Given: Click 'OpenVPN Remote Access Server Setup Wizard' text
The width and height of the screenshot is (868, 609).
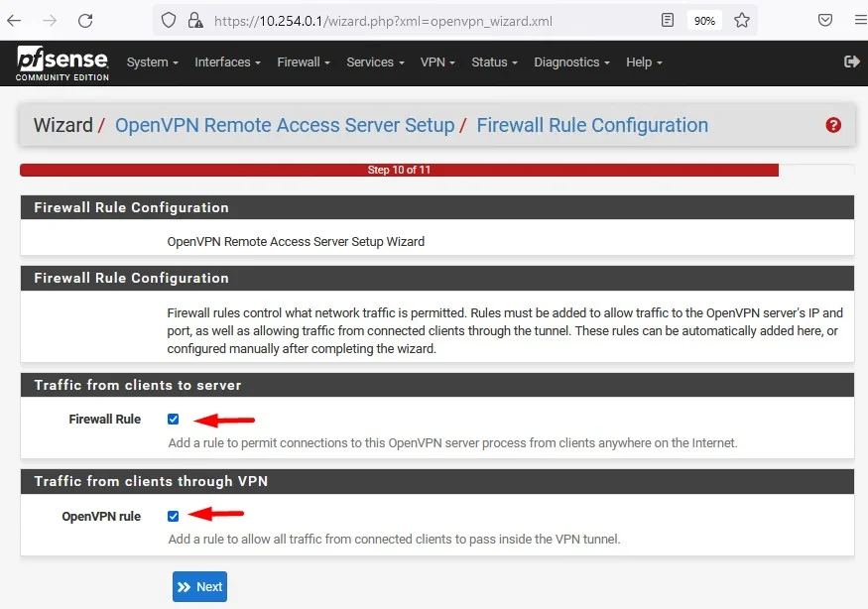Looking at the screenshot, I should [296, 241].
